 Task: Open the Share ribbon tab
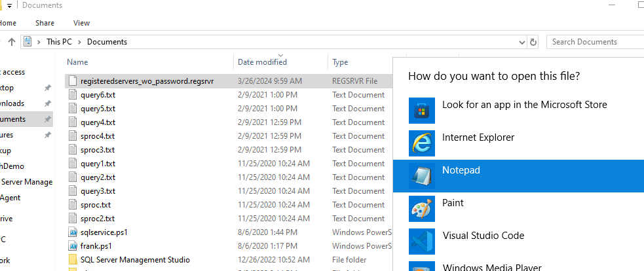(45, 23)
